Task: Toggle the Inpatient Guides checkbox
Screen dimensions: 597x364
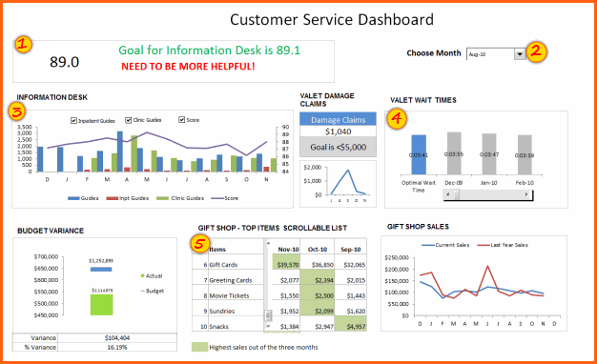Action: (73, 121)
